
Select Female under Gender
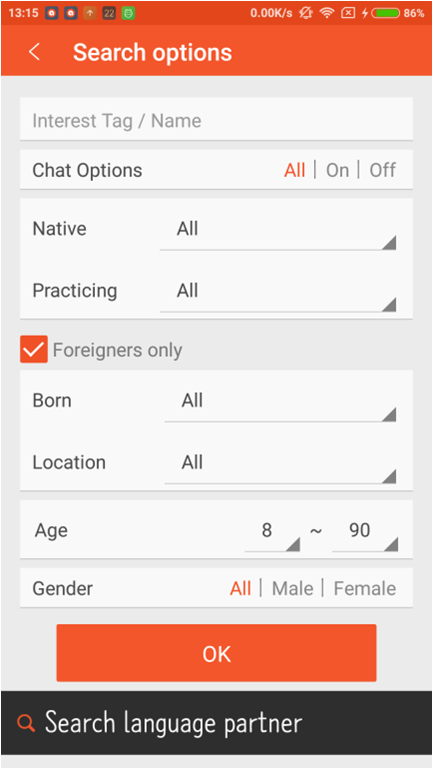[365, 588]
